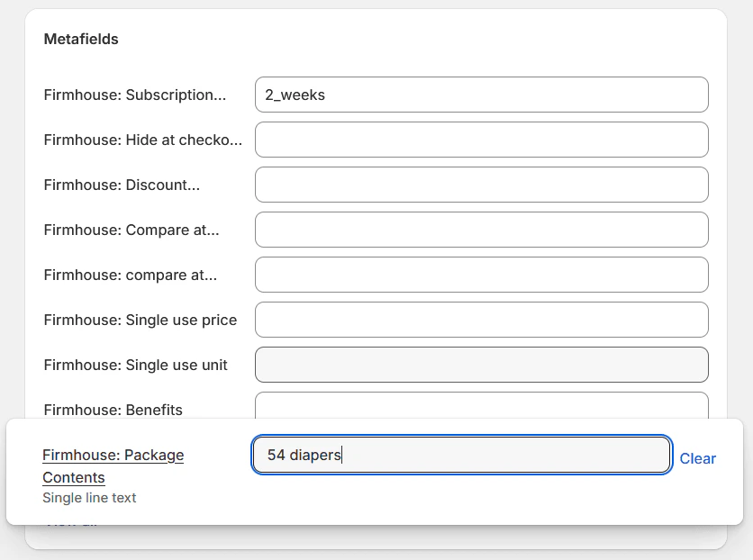
Task: Click the View all metafields link
Action: [x=70, y=520]
